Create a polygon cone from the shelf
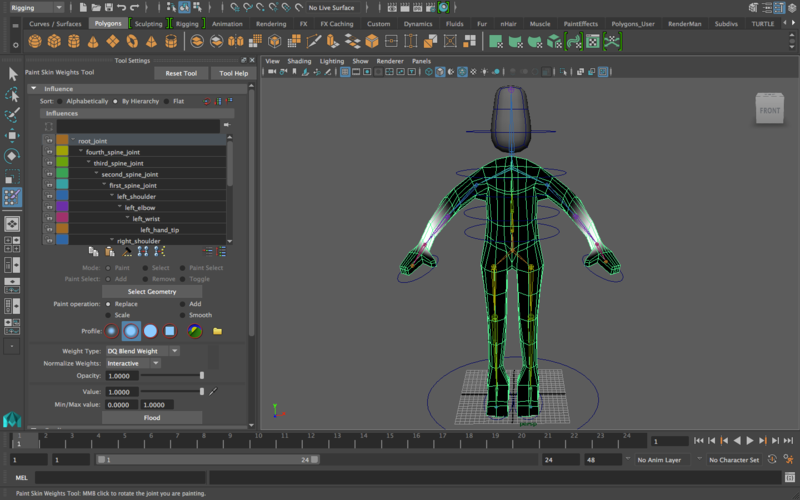The width and height of the screenshot is (800, 500). coord(93,41)
